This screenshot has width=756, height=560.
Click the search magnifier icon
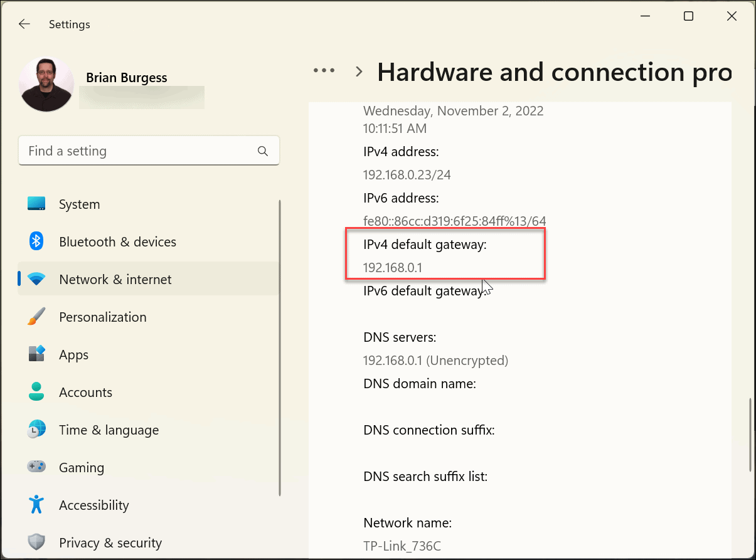click(263, 151)
